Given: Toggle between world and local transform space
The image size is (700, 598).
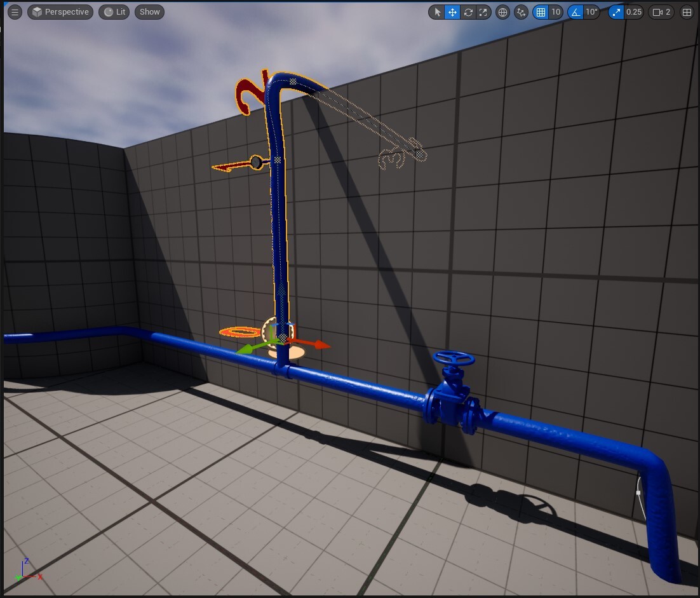Looking at the screenshot, I should (x=502, y=11).
